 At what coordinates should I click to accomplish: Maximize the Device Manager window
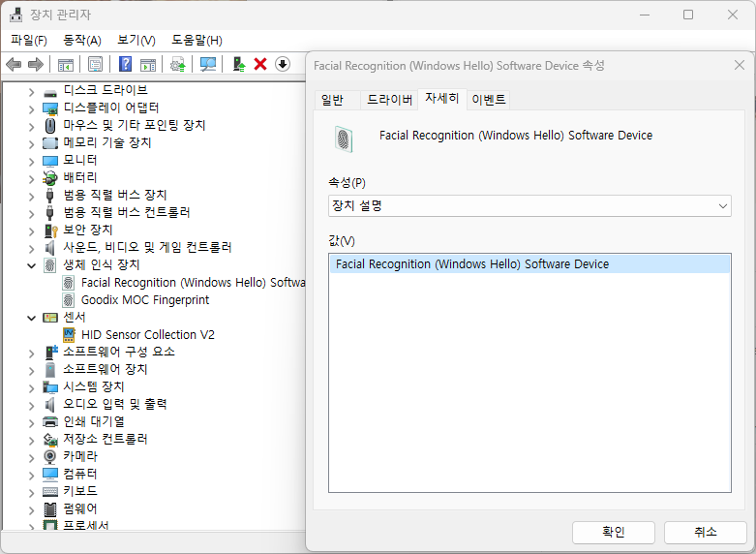coord(688,15)
